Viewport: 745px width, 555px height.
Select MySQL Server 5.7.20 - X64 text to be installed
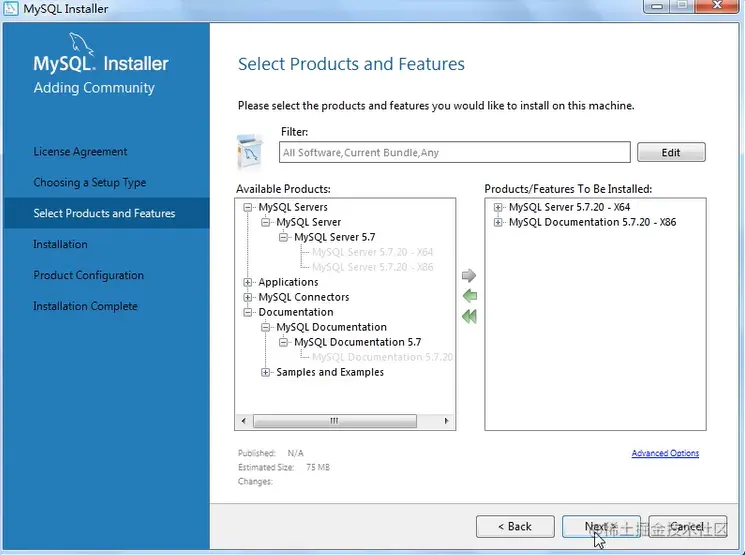point(569,207)
